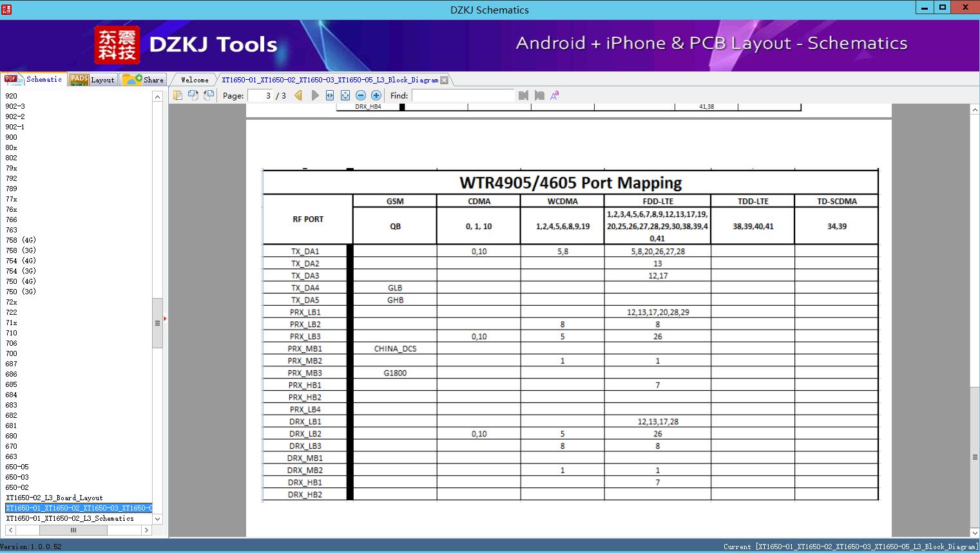
Task: Select model 902-3 in the list
Action: pyautogui.click(x=15, y=106)
